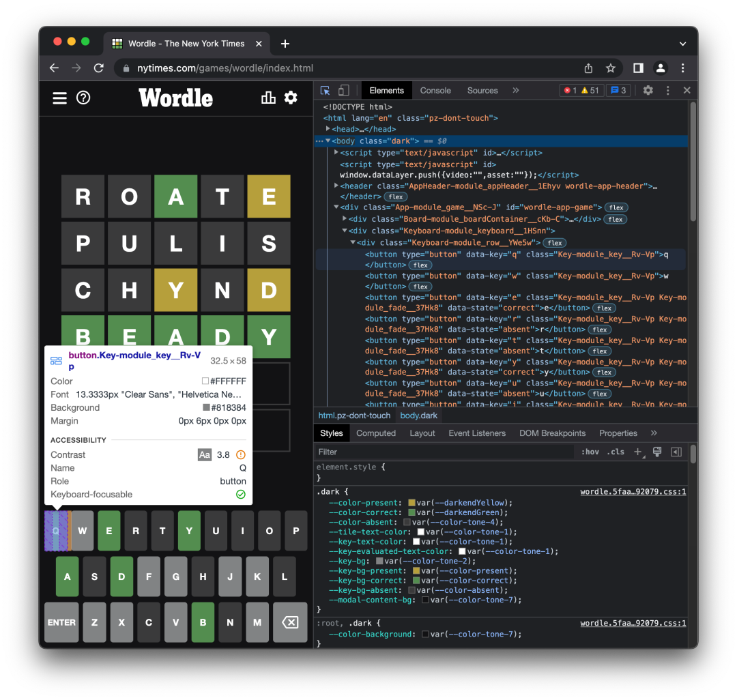Click the browser address bar URL
The image size is (737, 700).
coord(225,69)
